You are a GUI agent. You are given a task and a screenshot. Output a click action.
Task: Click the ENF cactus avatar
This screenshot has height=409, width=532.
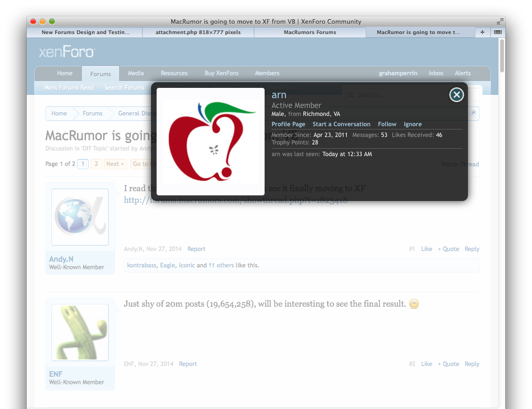pyautogui.click(x=80, y=332)
